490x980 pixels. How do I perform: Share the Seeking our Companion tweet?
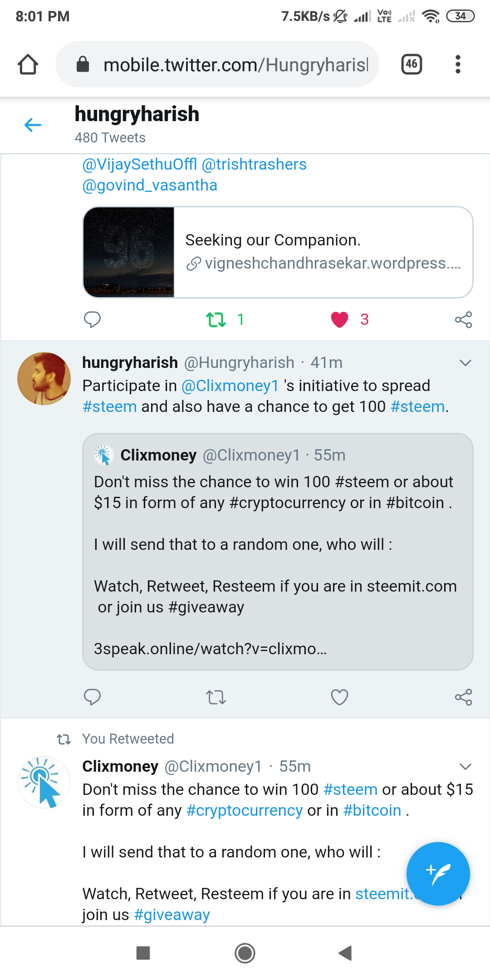pos(463,319)
